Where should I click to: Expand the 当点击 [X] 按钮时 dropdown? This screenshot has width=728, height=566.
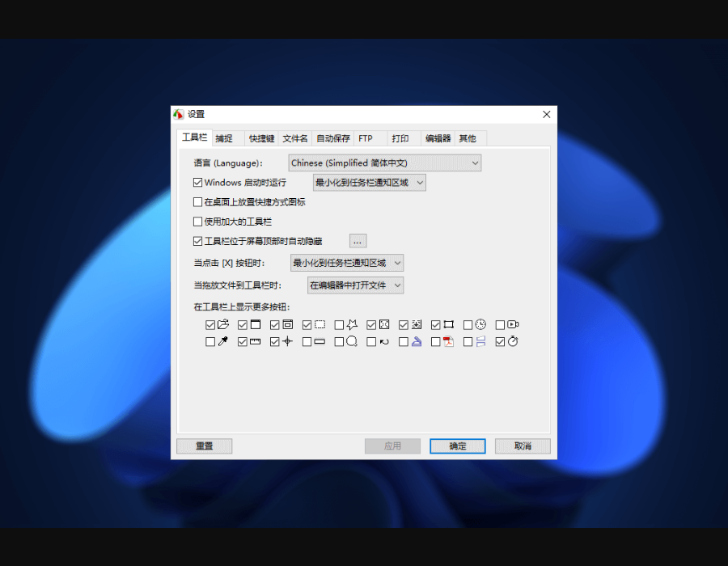click(x=347, y=263)
